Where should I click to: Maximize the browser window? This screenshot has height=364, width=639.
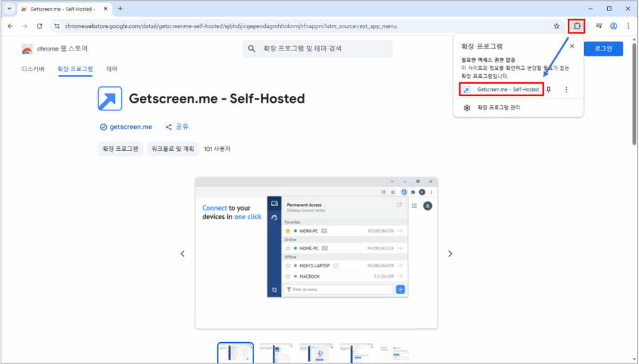pos(609,9)
